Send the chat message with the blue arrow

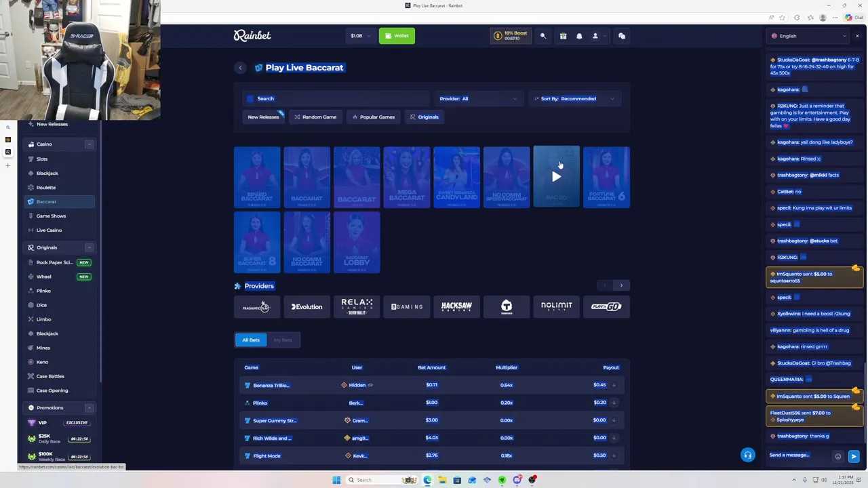pos(854,456)
